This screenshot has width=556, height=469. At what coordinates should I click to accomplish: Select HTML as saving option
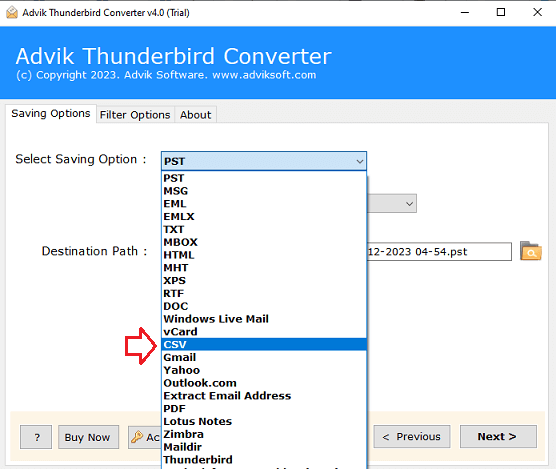264,255
